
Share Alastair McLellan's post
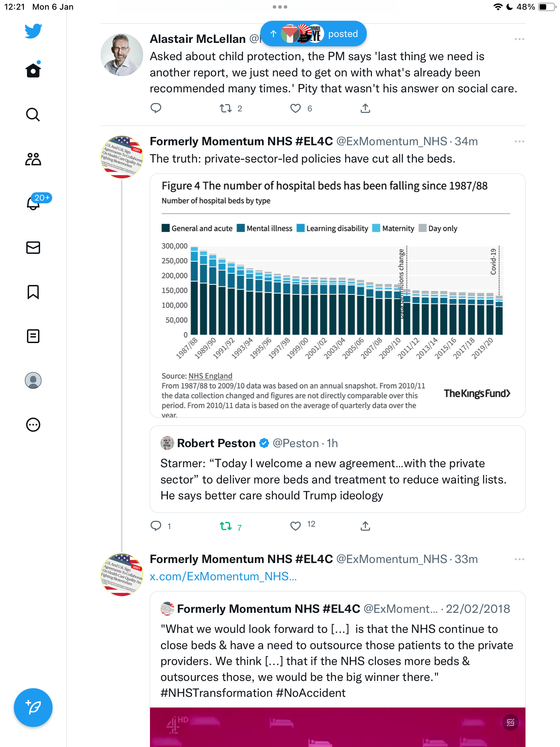(365, 108)
